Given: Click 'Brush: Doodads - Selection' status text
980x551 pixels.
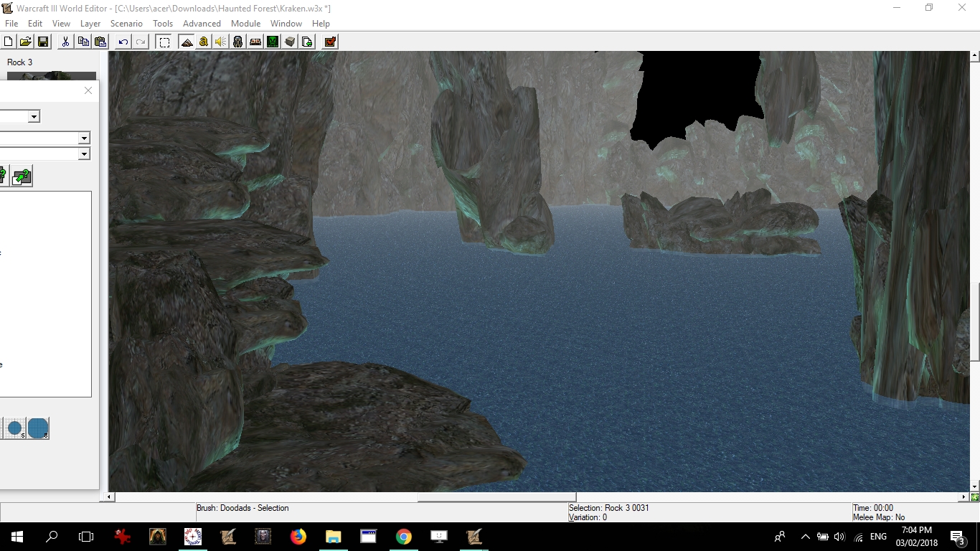Looking at the screenshot, I should 242,508.
